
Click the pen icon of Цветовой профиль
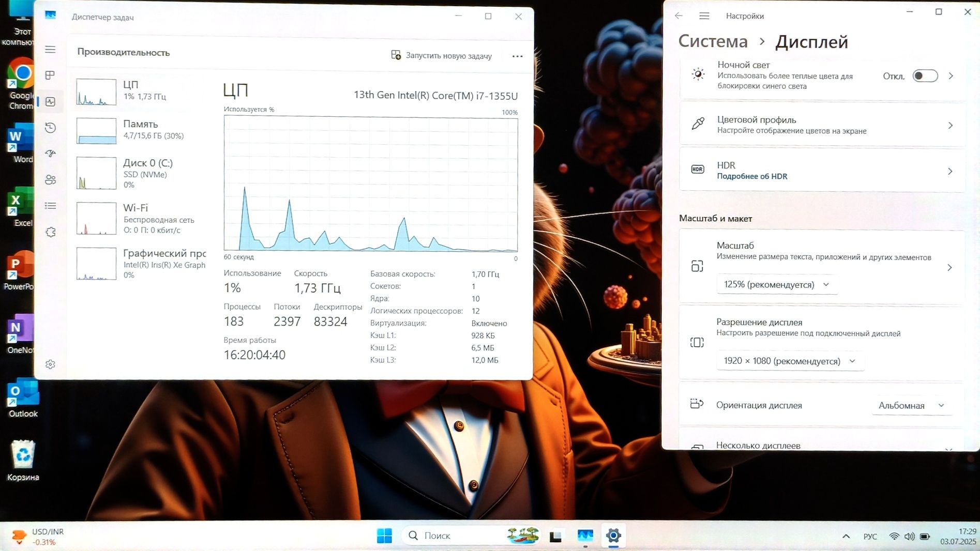point(698,124)
